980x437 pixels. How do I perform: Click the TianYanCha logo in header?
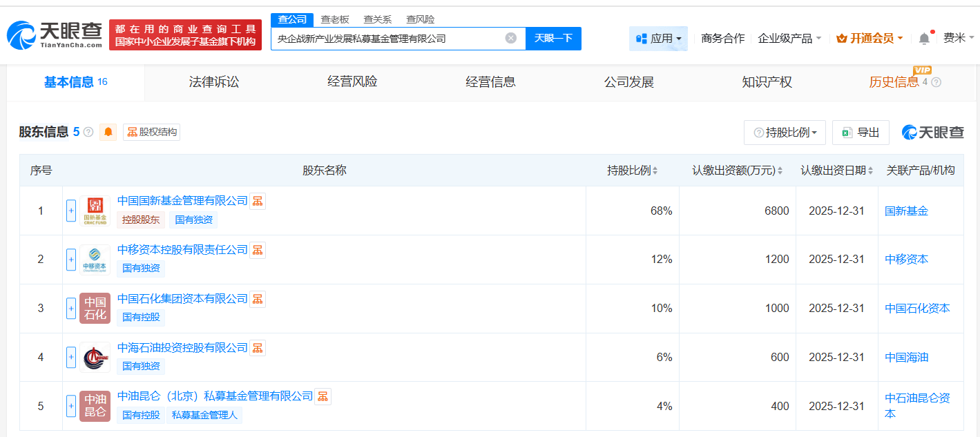tap(55, 35)
